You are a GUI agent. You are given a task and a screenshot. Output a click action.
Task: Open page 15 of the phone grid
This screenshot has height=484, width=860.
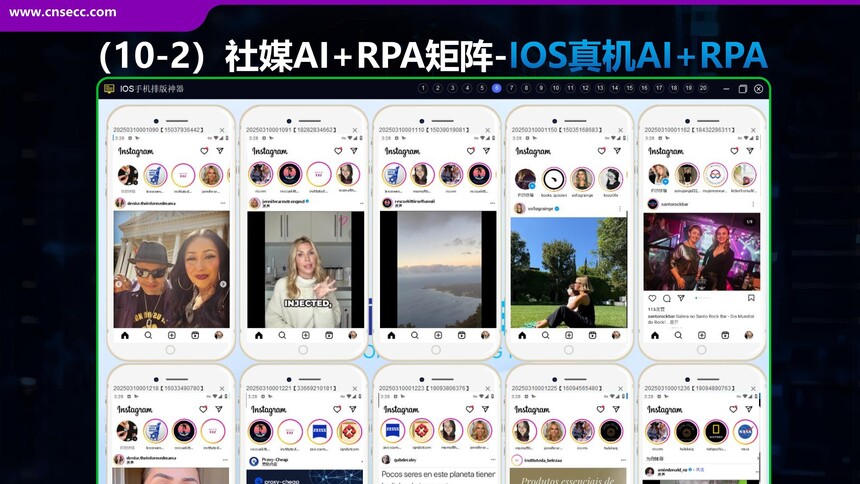[630, 88]
